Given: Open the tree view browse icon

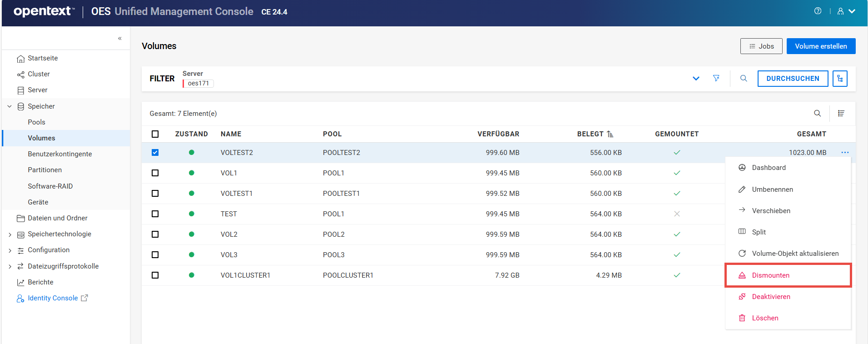Looking at the screenshot, I should click(x=840, y=78).
